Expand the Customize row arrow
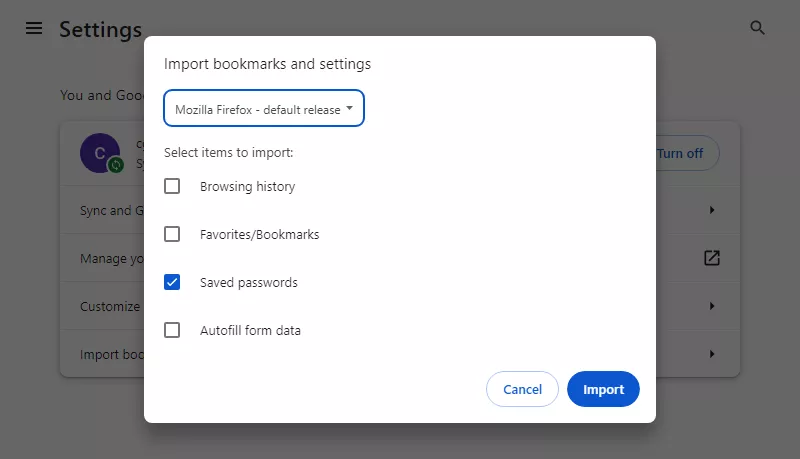 pos(712,306)
